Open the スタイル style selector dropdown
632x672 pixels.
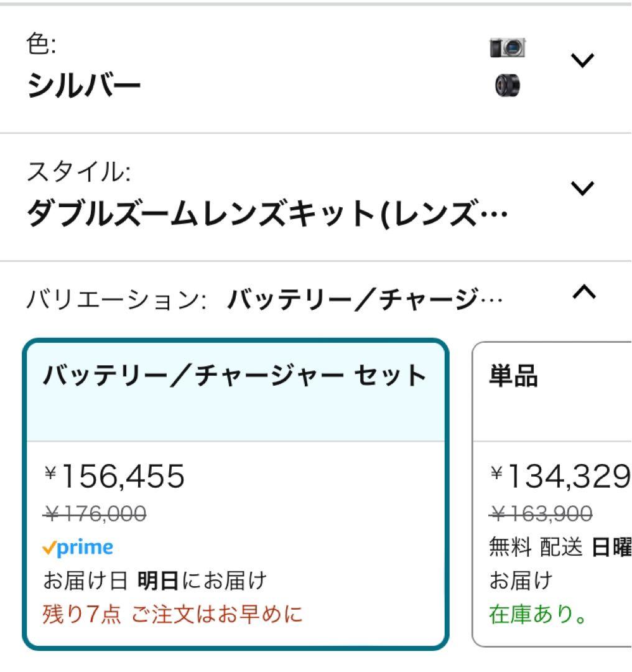pos(582,189)
